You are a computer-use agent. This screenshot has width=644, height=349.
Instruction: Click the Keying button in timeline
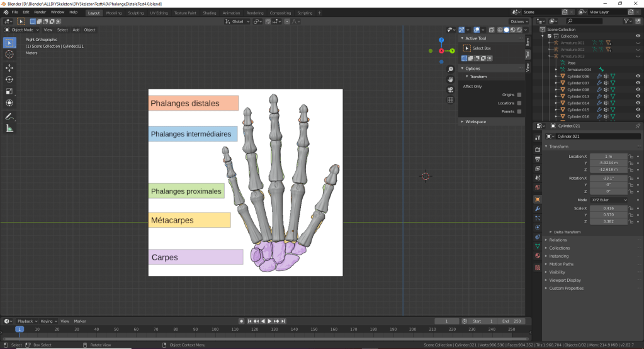(x=47, y=321)
